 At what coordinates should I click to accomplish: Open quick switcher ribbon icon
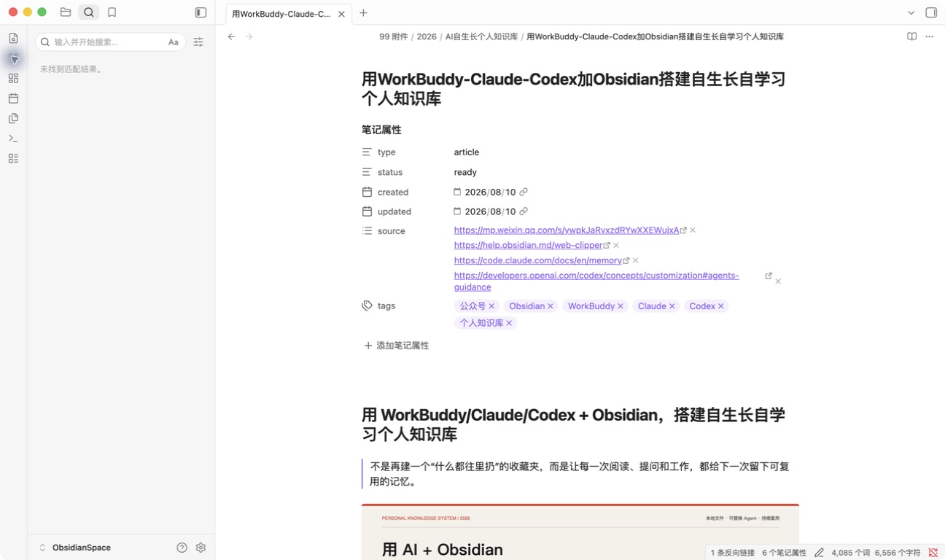tap(13, 39)
